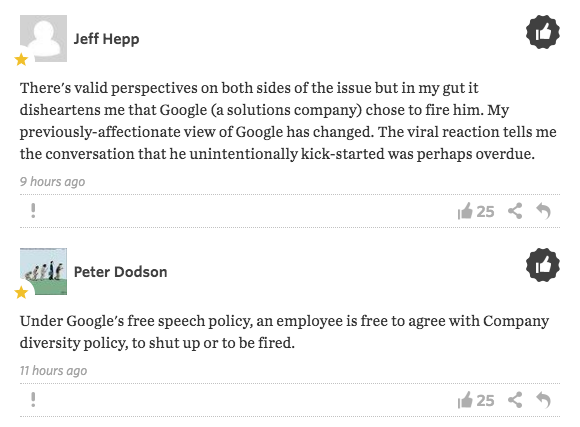Click the thumbs-up badge on Jeff Hepp's comment
This screenshot has width=580, height=427.
click(x=543, y=32)
